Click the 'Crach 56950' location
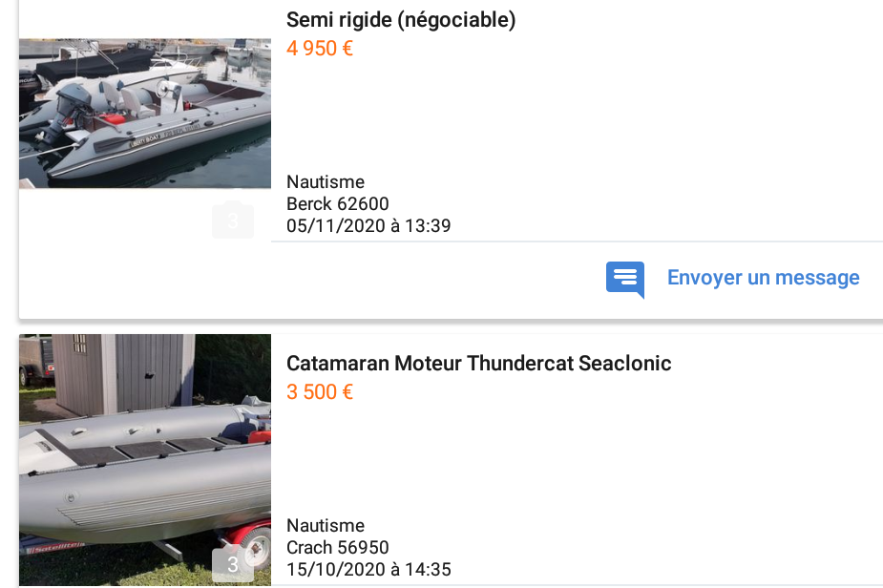The image size is (883, 588). tap(338, 548)
